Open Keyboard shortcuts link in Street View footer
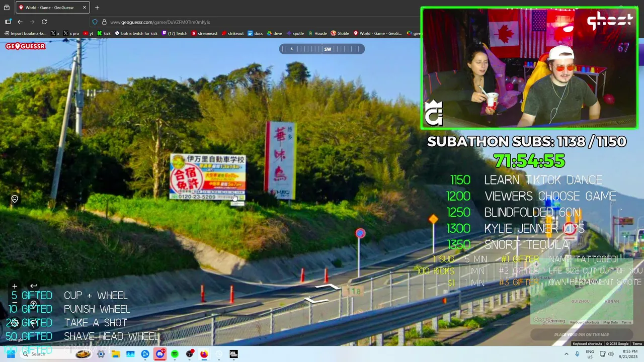 587,344
